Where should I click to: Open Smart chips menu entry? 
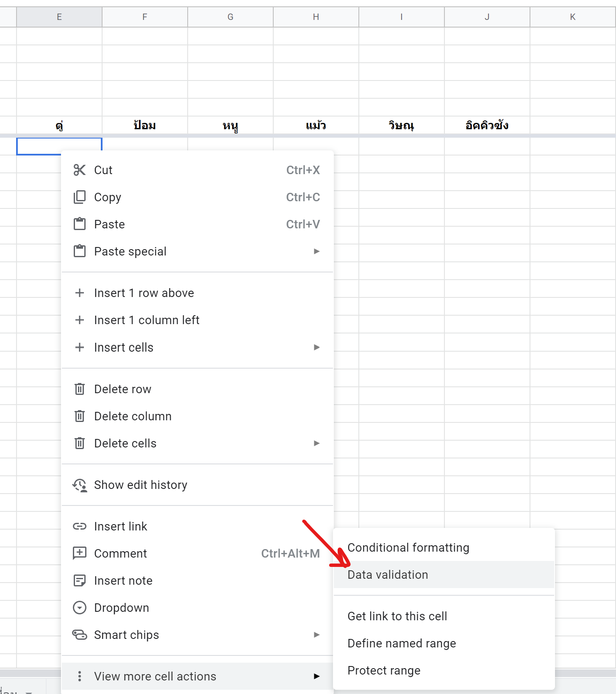[x=197, y=635]
